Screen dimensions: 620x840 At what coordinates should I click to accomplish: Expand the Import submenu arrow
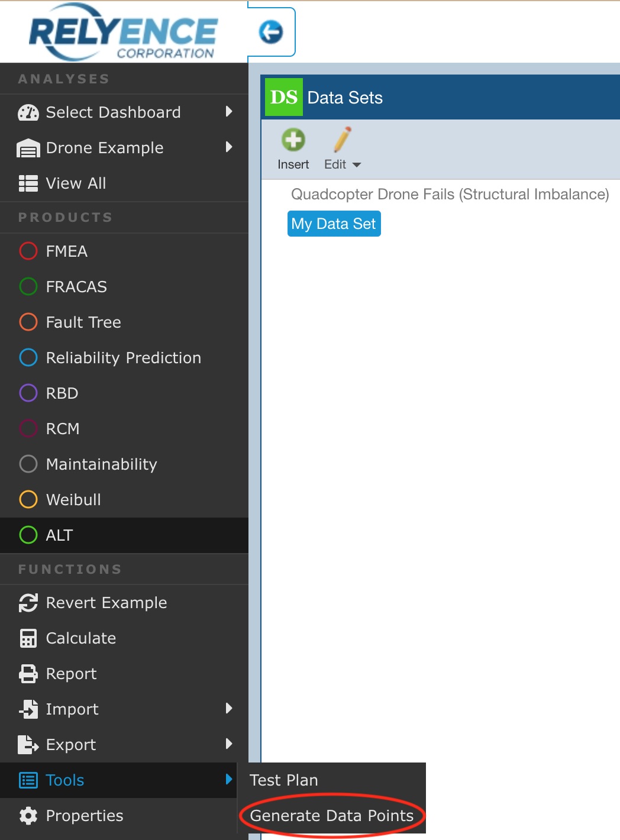(x=229, y=709)
